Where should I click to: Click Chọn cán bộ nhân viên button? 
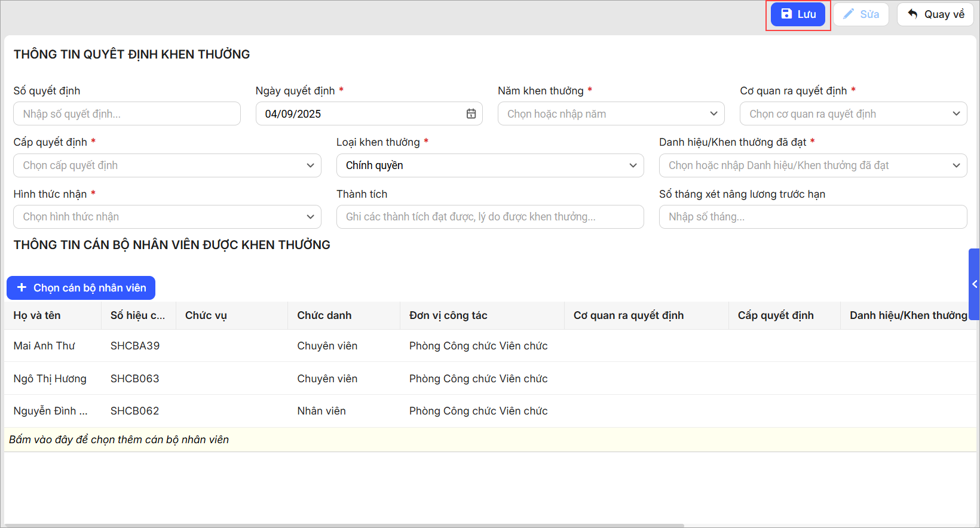81,288
